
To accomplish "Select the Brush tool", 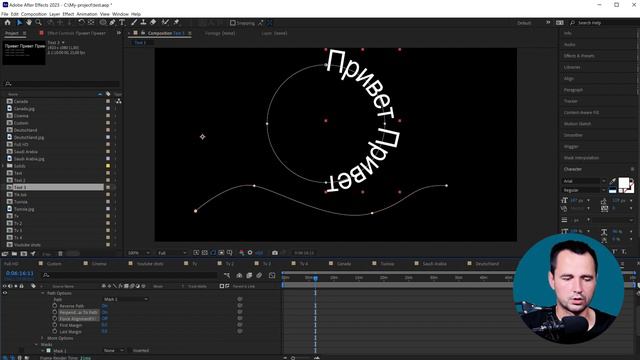I will (x=134, y=23).
